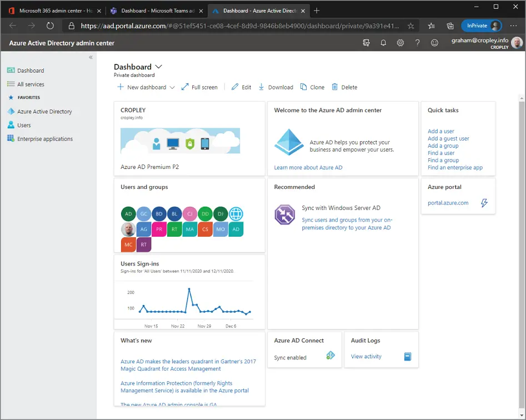The image size is (526, 420).
Task: Open the notifications bell icon
Action: (383, 43)
